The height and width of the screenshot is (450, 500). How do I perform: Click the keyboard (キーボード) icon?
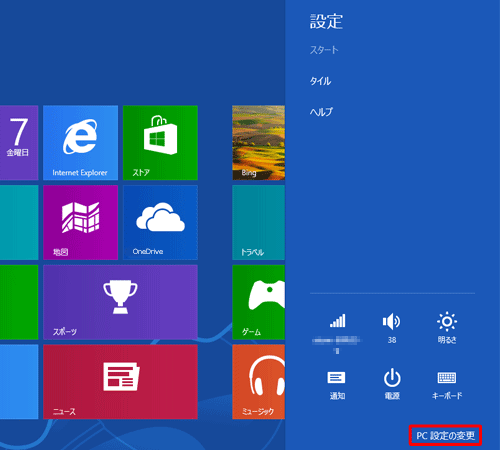click(x=447, y=378)
